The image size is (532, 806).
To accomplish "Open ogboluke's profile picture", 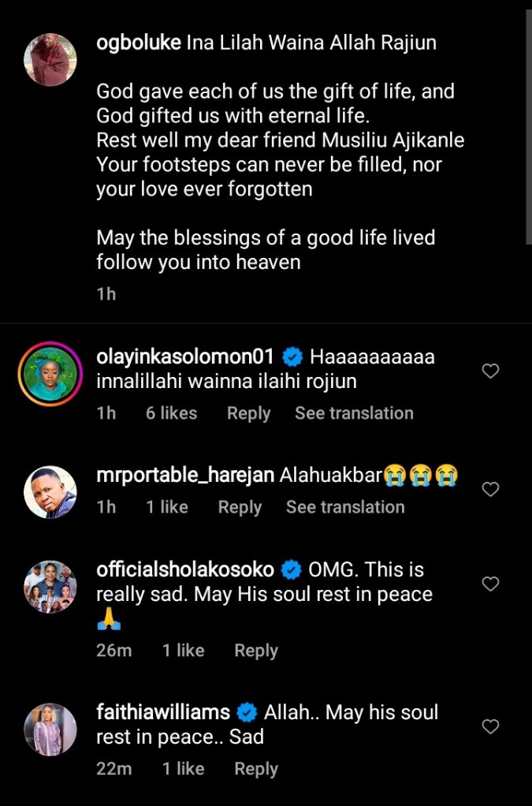I will tap(50, 59).
